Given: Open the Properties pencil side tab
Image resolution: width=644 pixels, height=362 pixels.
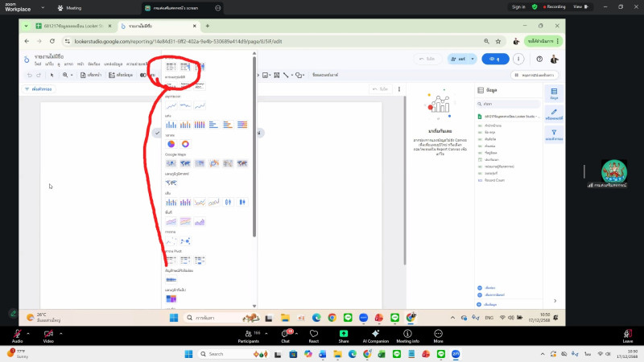Looking at the screenshot, I should pyautogui.click(x=554, y=114).
